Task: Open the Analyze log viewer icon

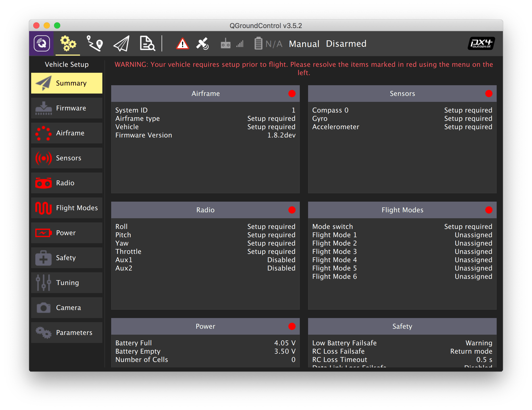Action: (147, 43)
